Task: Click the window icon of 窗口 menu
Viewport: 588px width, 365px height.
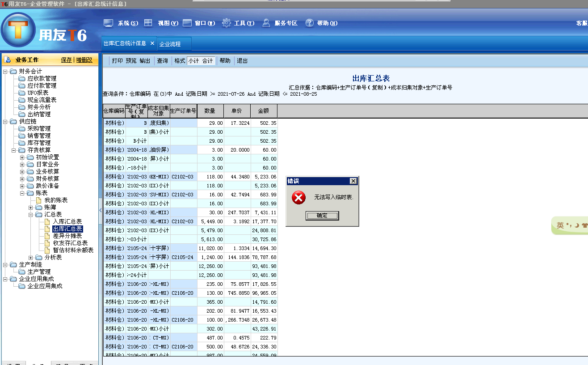Action: [187, 23]
